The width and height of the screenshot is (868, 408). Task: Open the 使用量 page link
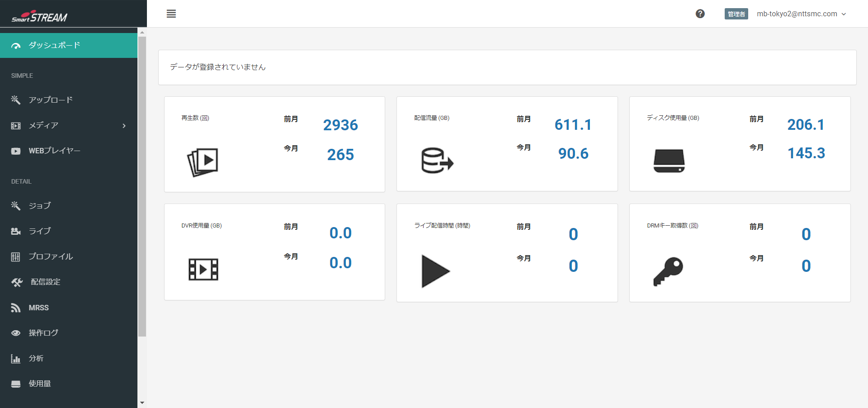tap(40, 384)
